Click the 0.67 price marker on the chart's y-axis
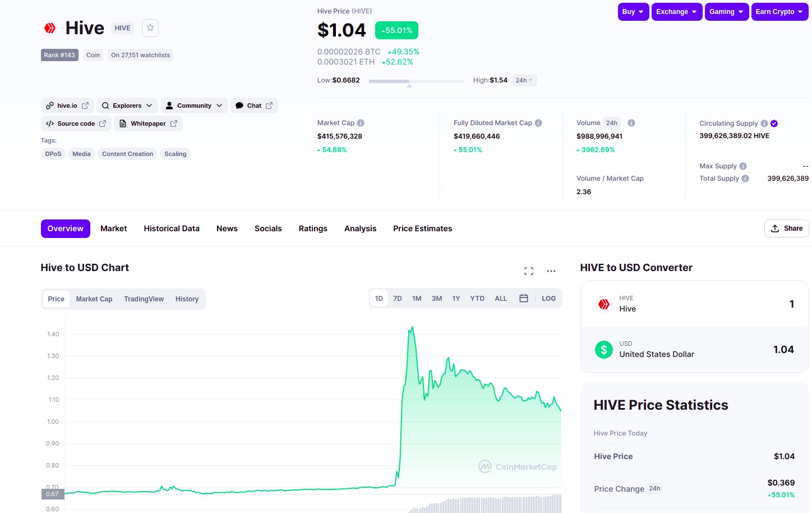The image size is (812, 513). 53,494
